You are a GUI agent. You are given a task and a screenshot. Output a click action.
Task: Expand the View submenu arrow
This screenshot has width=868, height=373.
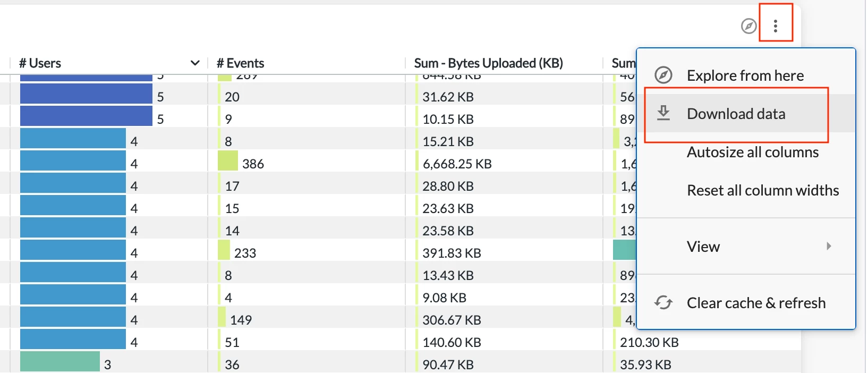(x=829, y=246)
